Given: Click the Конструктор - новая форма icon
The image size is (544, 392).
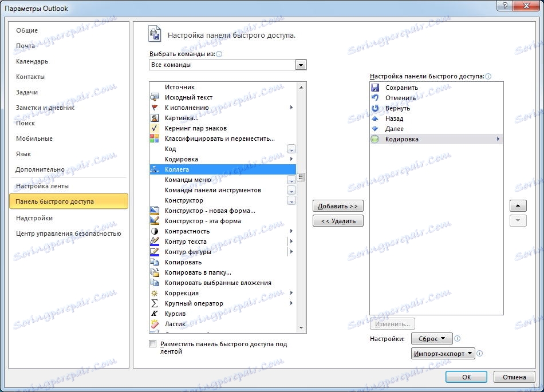Looking at the screenshot, I should (155, 211).
